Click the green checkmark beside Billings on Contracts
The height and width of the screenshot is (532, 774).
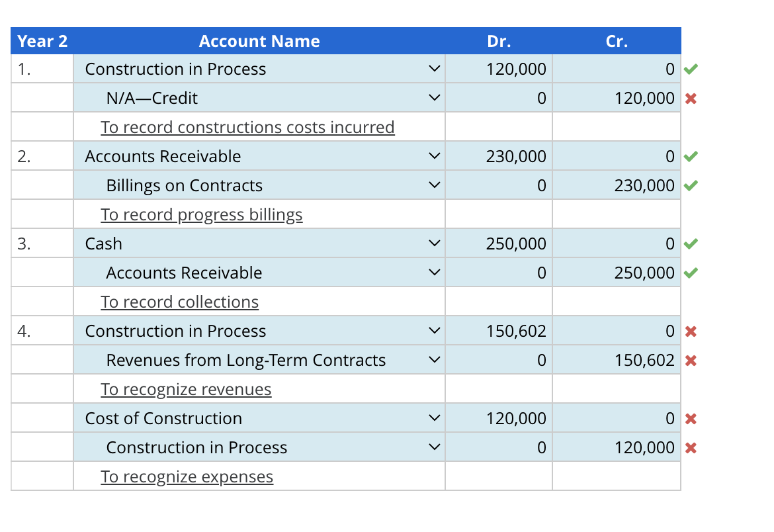pyautogui.click(x=690, y=185)
